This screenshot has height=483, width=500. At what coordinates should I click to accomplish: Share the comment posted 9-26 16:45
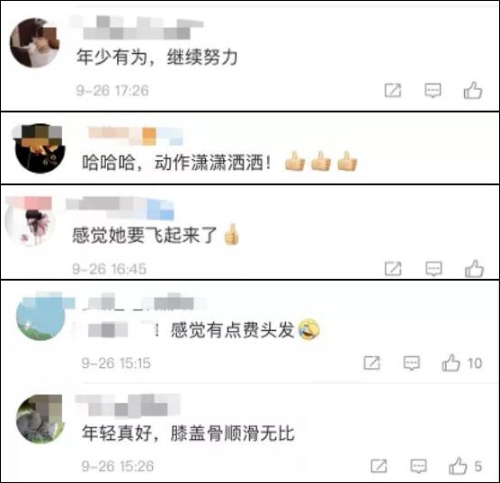coord(393,269)
